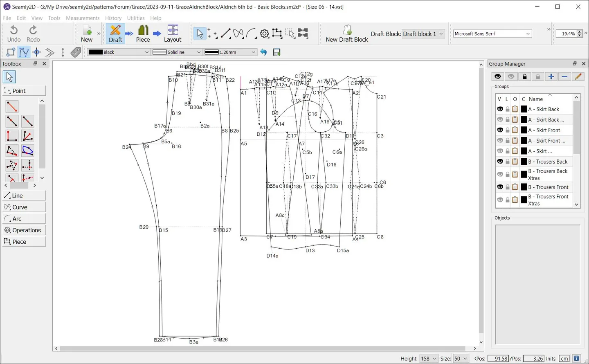Select the curve tool in top toolbar
The image size is (589, 364).
[238, 34]
